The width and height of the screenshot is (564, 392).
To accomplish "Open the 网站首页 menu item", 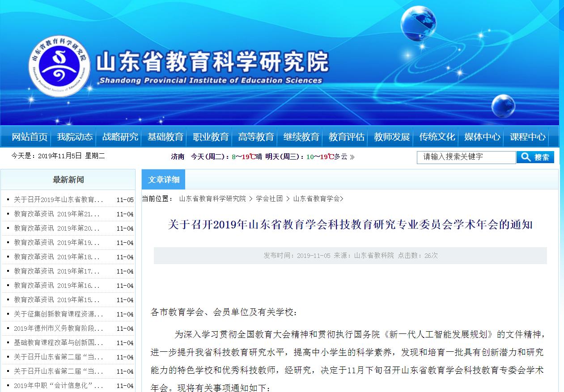I will click(30, 137).
